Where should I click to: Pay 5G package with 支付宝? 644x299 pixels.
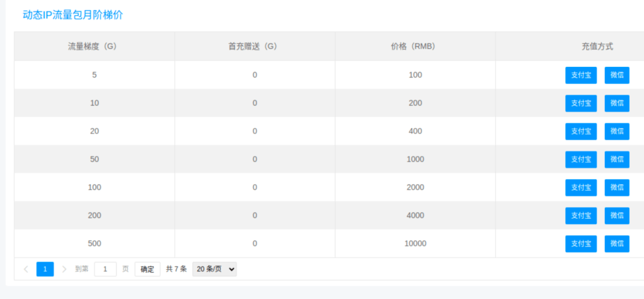coord(581,75)
